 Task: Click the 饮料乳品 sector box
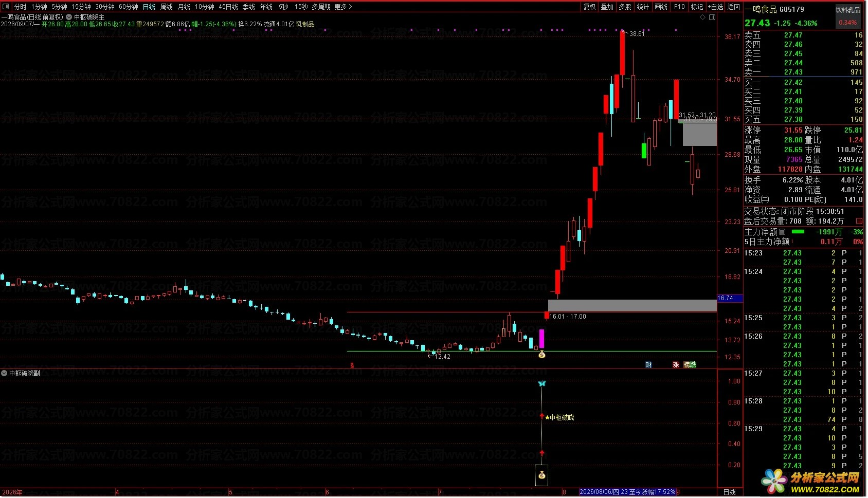(847, 10)
